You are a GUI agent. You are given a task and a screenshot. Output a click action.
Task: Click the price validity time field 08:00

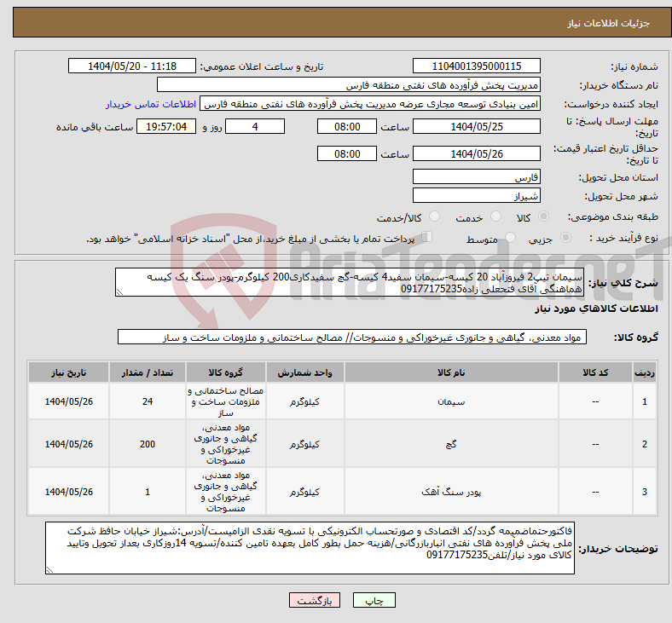click(x=347, y=153)
